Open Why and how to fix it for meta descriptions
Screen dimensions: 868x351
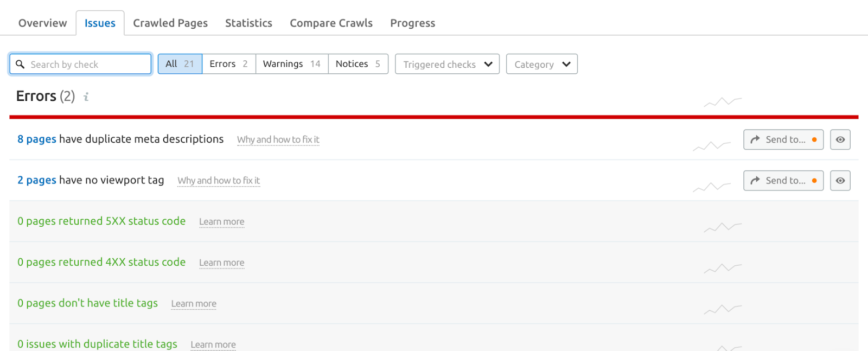pos(278,139)
